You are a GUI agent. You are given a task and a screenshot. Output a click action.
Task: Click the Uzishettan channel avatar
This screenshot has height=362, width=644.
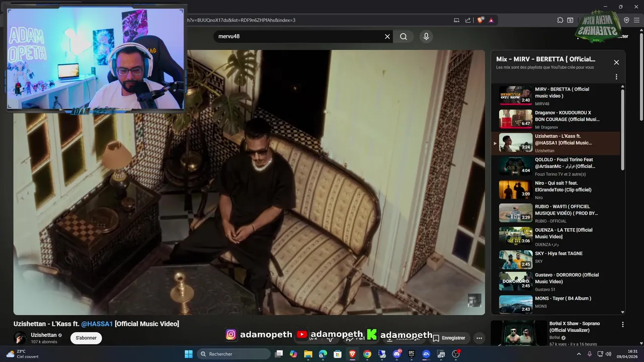pyautogui.click(x=20, y=338)
